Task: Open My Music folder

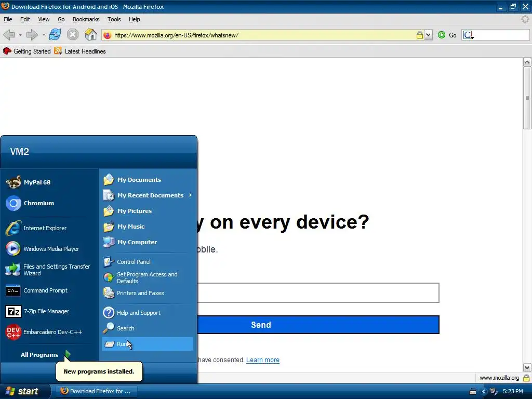Action: (x=147, y=227)
